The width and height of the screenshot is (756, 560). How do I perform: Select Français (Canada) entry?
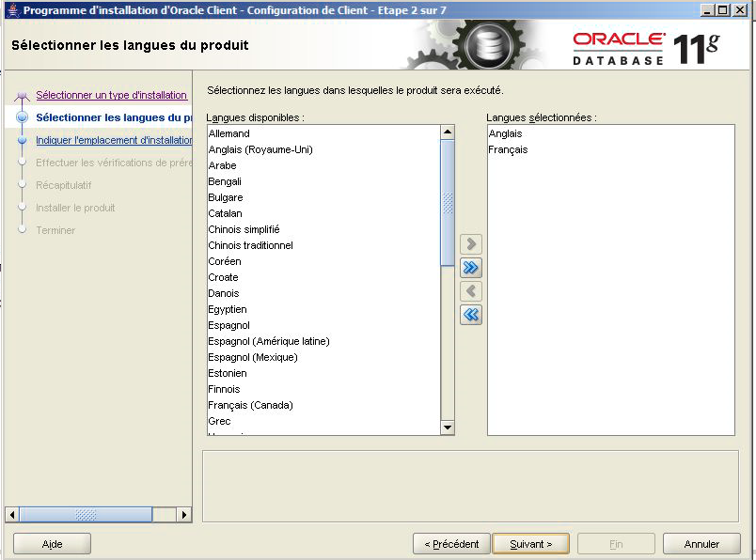(323, 405)
